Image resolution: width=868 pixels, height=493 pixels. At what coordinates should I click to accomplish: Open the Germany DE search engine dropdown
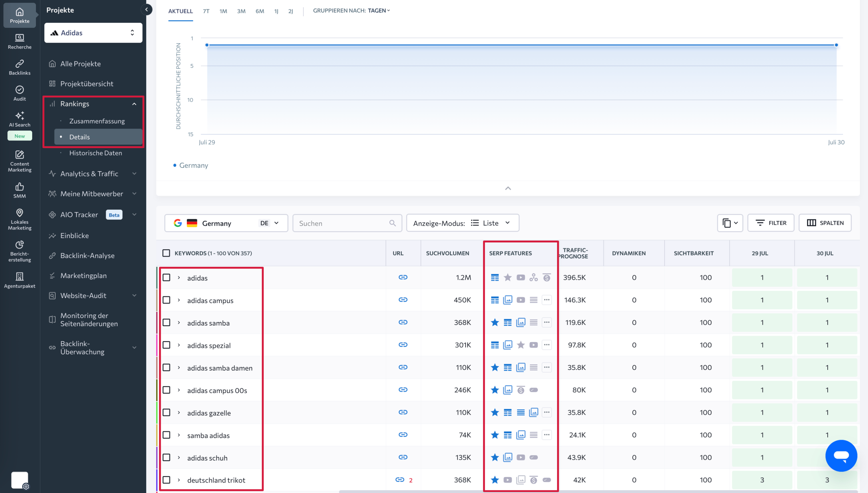pyautogui.click(x=226, y=223)
